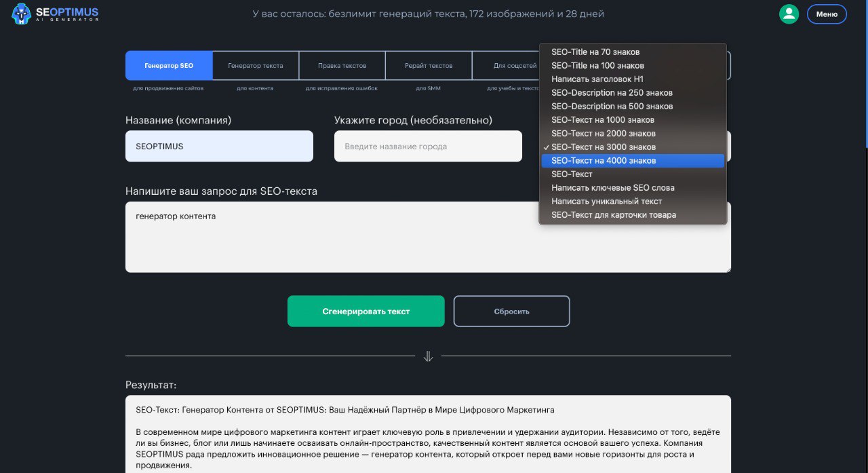The height and width of the screenshot is (473, 868).
Task: Select the Рерайт текстов tab
Action: click(429, 66)
